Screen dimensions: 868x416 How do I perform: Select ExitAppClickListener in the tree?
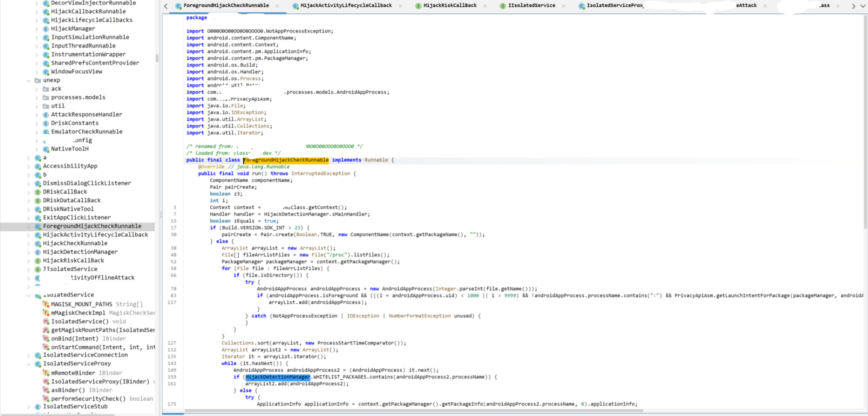(76, 218)
